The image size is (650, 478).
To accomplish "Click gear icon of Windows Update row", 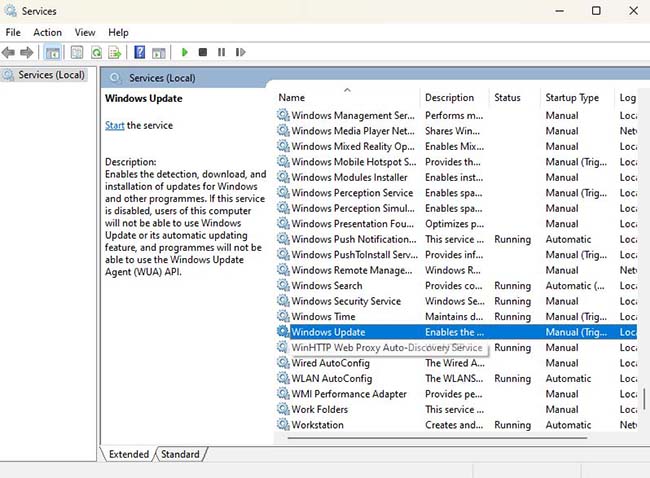I will 283,332.
